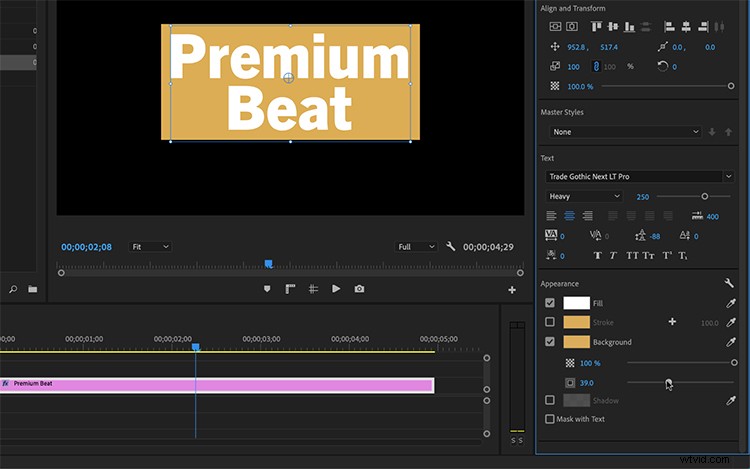Enable the Shadow checkbox
This screenshot has height=469, width=750.
pyautogui.click(x=550, y=400)
